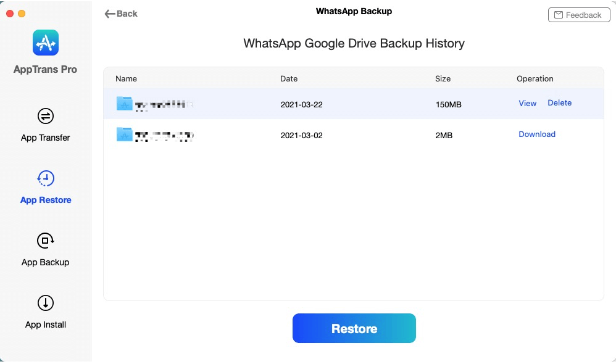Click the Date column header
The height and width of the screenshot is (364, 616).
289,78
